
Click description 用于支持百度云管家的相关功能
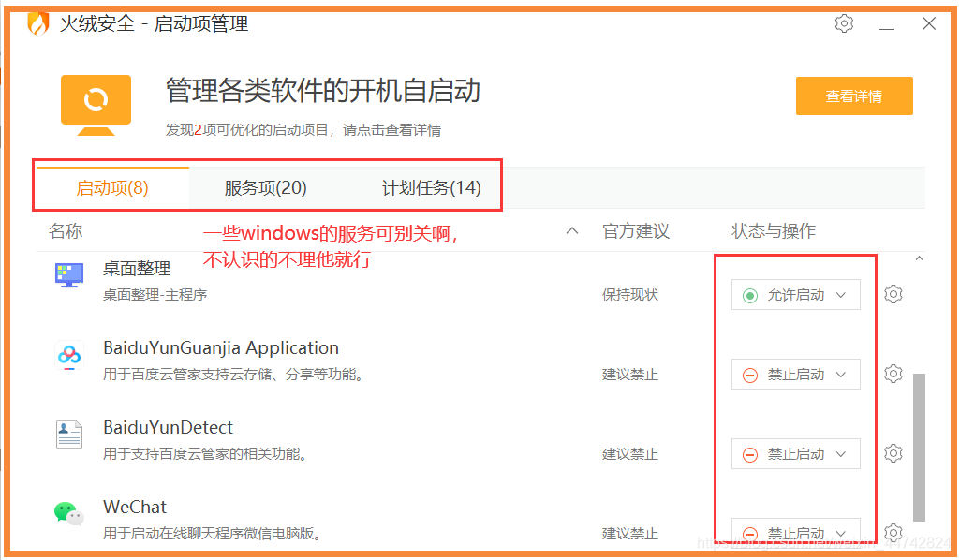tap(205, 454)
